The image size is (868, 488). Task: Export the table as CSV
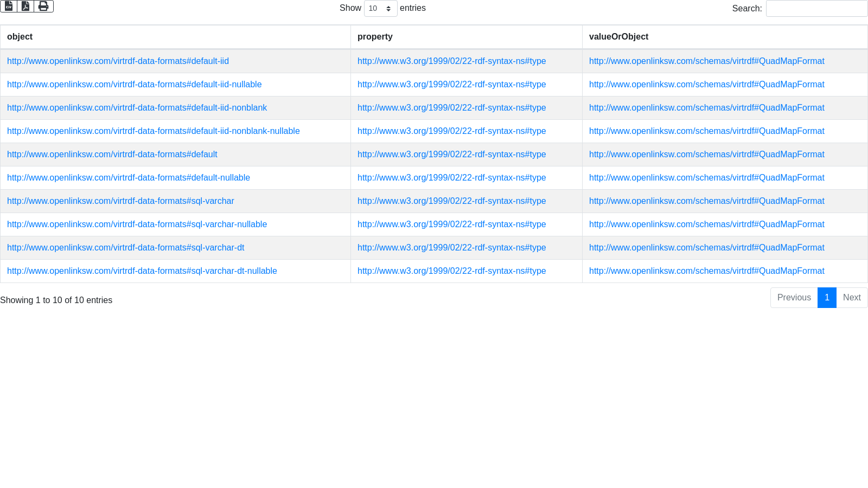(x=9, y=6)
